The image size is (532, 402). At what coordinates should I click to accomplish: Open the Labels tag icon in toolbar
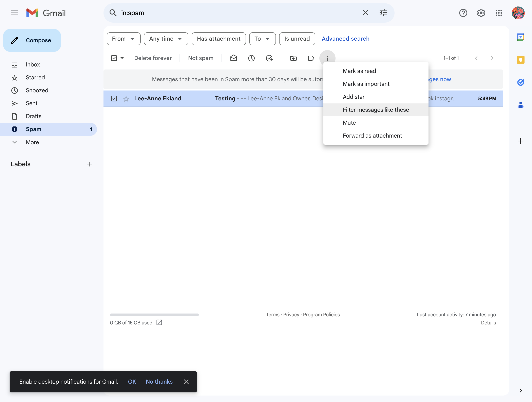point(311,58)
